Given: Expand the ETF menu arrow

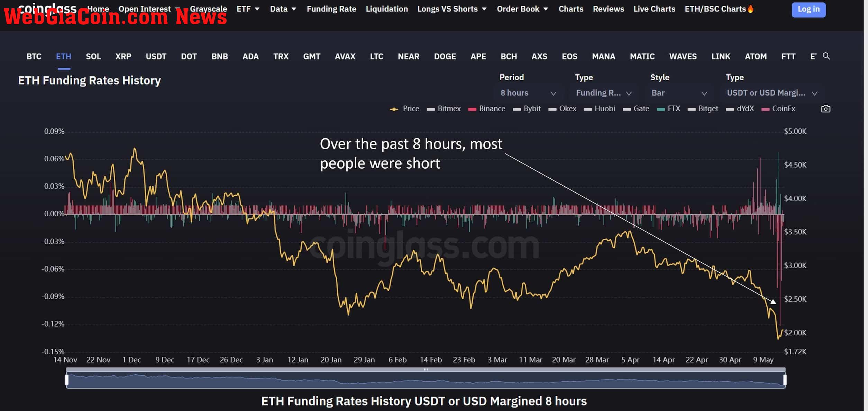Looking at the screenshot, I should coord(257,9).
